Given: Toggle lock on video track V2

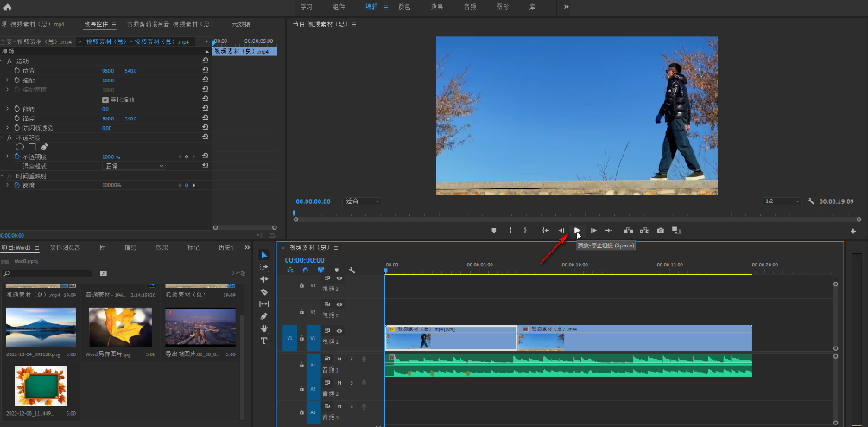Looking at the screenshot, I should click(301, 310).
